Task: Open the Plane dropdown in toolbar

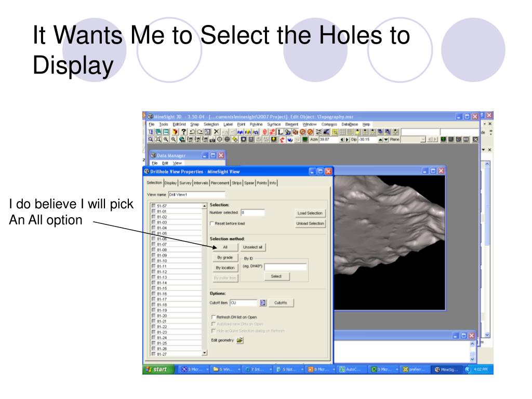Action: [x=423, y=139]
